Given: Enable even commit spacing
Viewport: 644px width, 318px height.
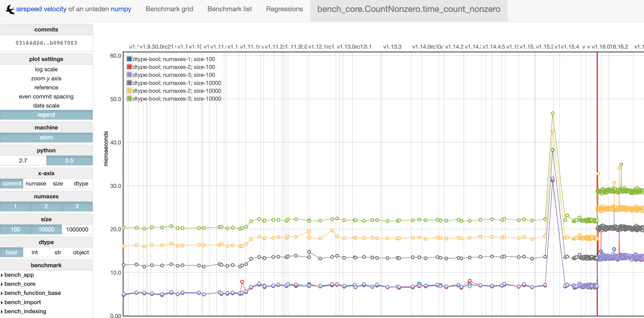Looking at the screenshot, I should click(46, 97).
